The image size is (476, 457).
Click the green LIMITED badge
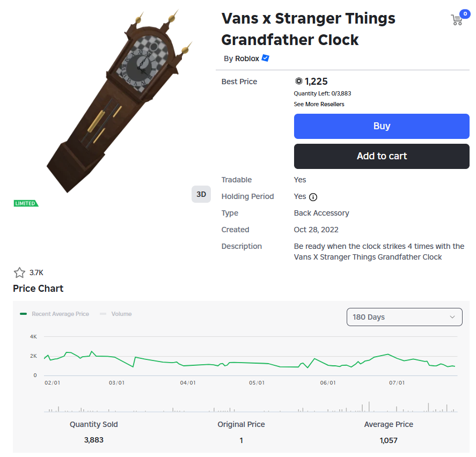(26, 203)
